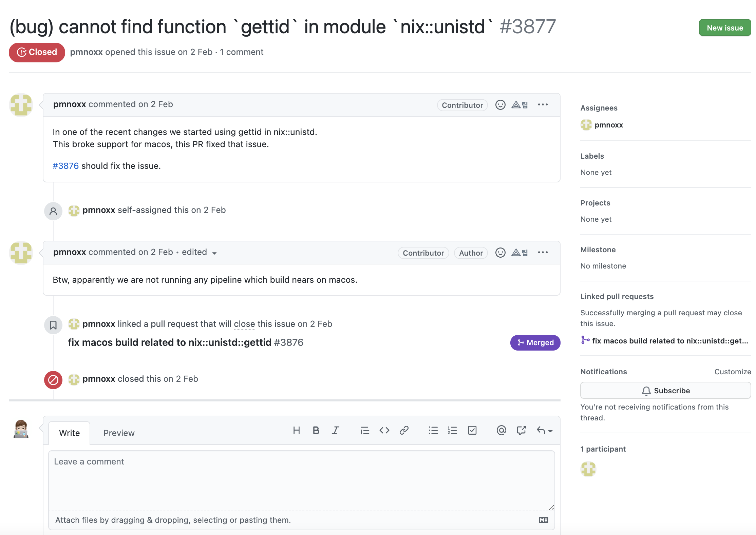Add emoji reaction to second comment
This screenshot has width=756, height=535.
click(x=500, y=253)
